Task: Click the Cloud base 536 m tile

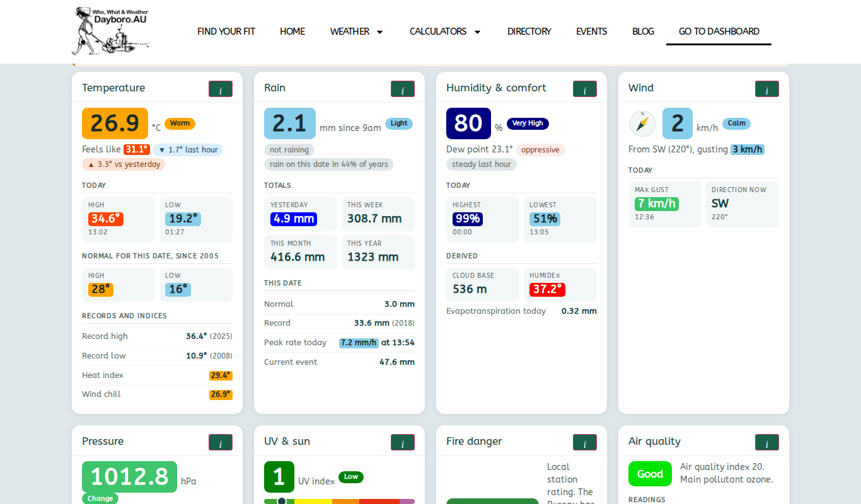Action: pos(483,285)
